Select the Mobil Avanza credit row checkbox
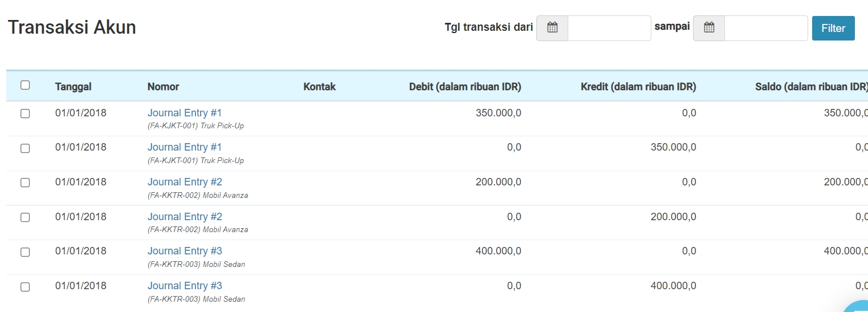868x312 pixels. pyautogui.click(x=25, y=217)
